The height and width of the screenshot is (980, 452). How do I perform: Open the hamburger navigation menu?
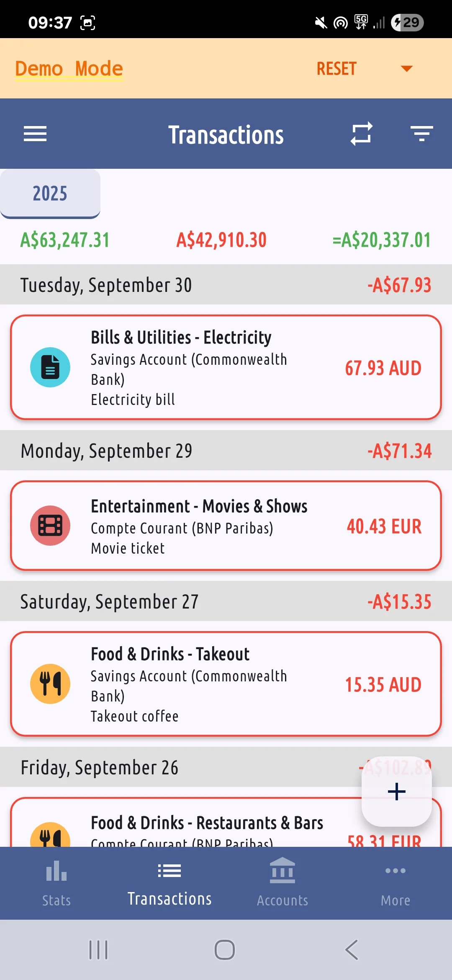tap(35, 134)
